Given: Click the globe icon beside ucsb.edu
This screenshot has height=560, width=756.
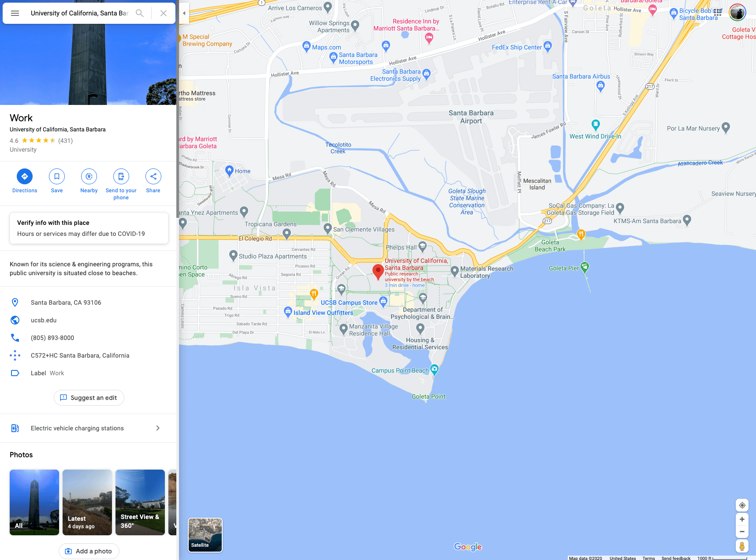Looking at the screenshot, I should [x=15, y=320].
